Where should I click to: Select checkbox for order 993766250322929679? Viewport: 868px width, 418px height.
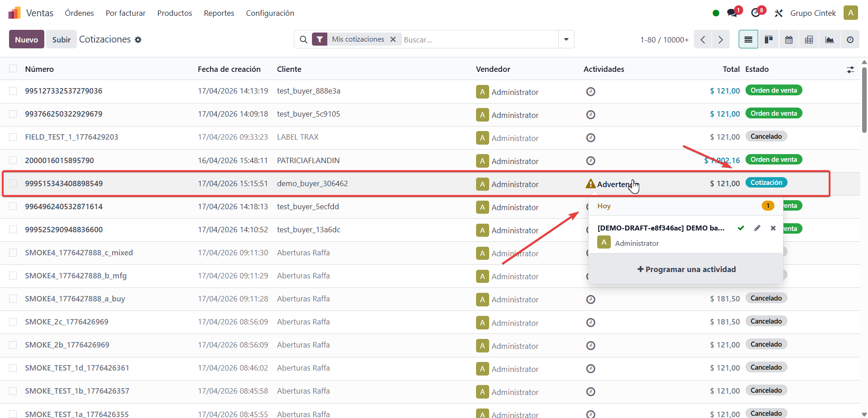click(13, 114)
